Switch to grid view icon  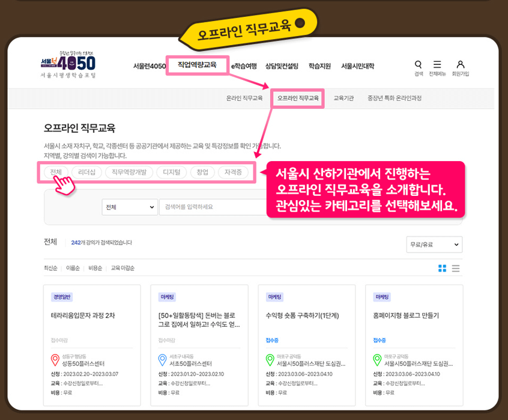click(x=443, y=269)
